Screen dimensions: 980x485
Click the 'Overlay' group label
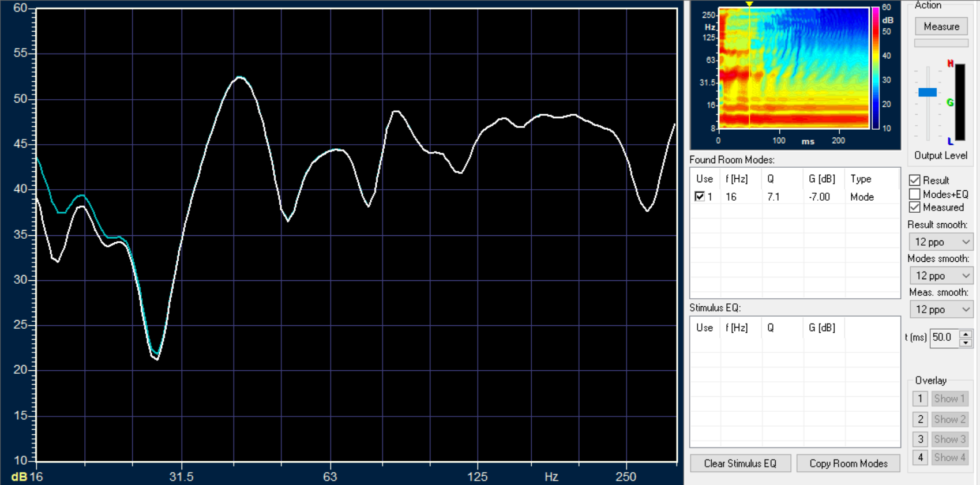[930, 381]
